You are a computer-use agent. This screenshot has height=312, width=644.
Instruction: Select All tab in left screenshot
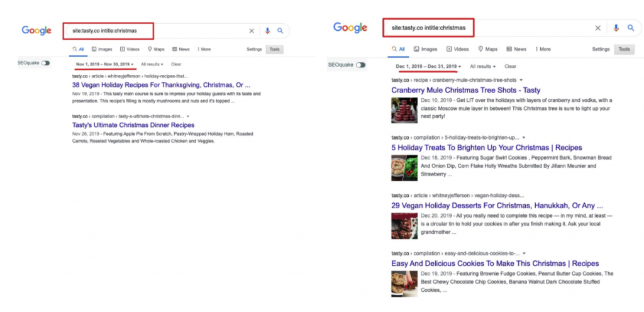[x=78, y=49]
